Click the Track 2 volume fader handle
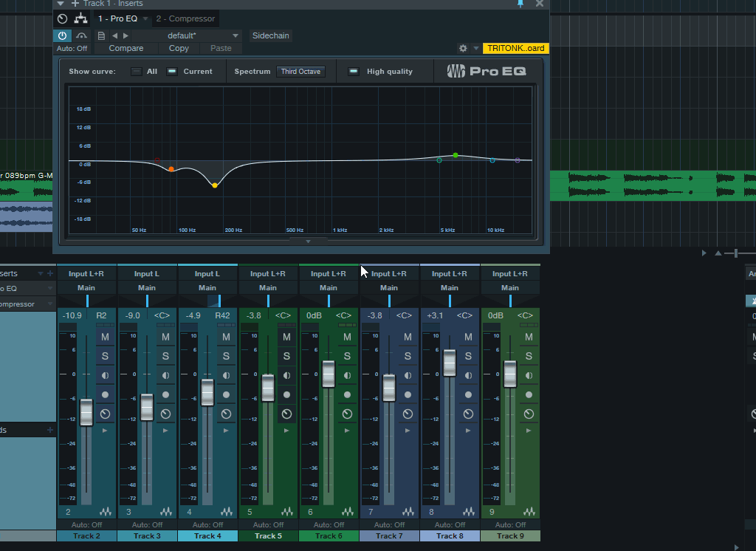 (x=86, y=413)
